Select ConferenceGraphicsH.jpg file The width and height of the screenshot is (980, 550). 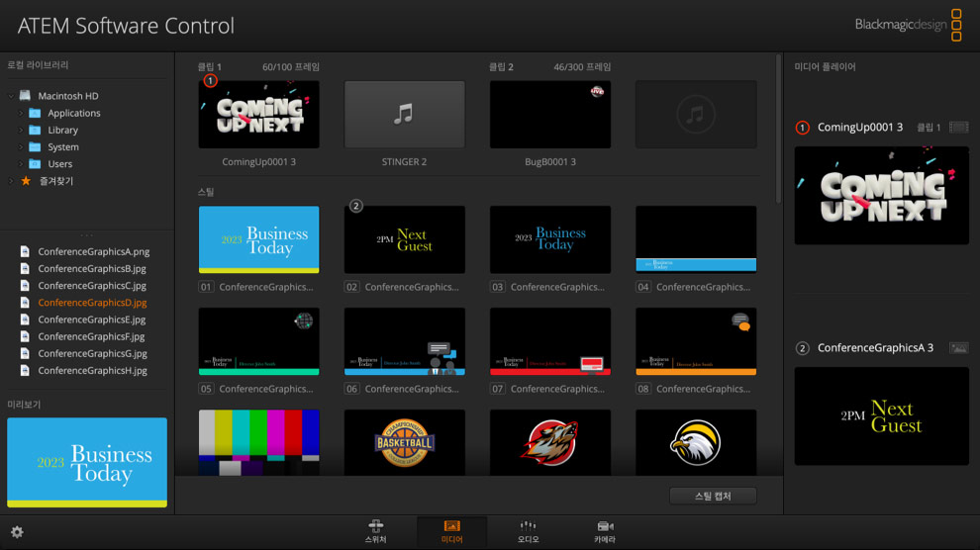point(92,371)
